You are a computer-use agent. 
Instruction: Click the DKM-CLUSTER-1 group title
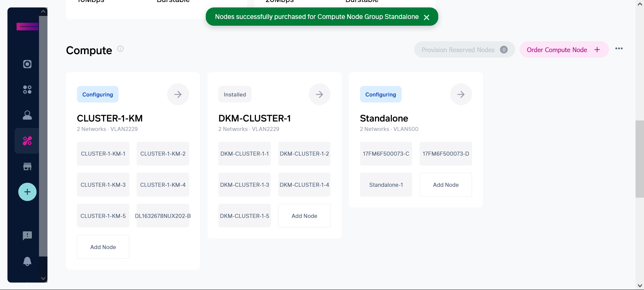pos(255,118)
